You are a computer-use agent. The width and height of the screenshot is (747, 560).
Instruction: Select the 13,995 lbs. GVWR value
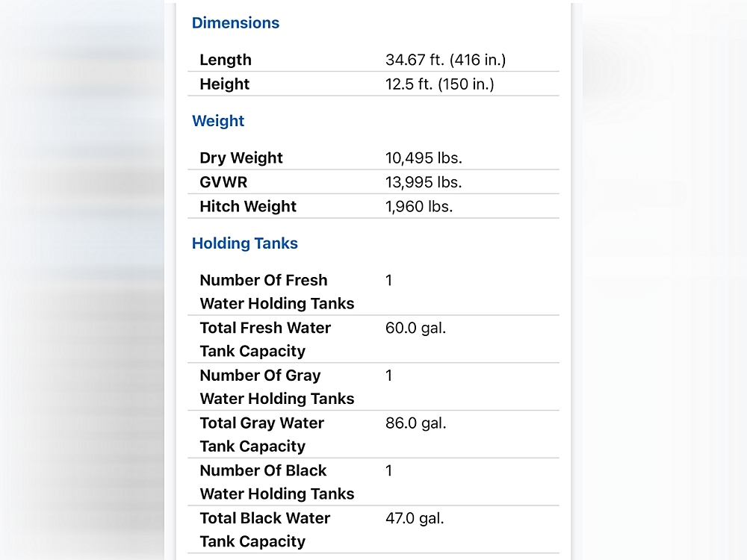(x=424, y=182)
